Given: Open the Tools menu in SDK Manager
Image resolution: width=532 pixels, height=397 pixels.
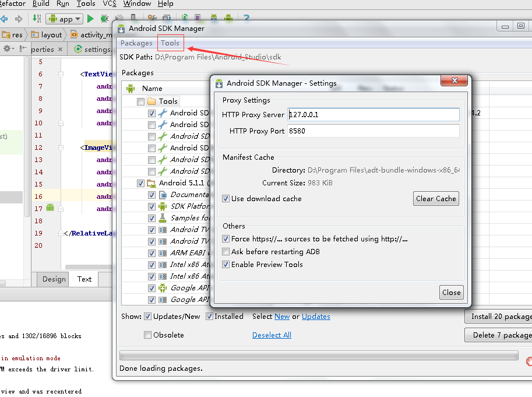Looking at the screenshot, I should tap(170, 43).
